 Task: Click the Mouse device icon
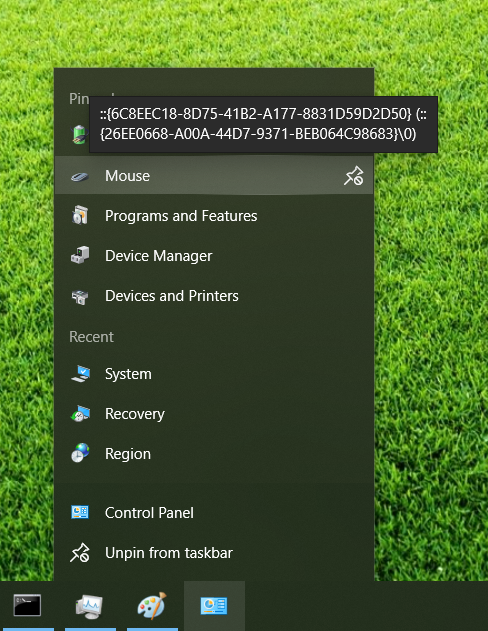point(80,176)
